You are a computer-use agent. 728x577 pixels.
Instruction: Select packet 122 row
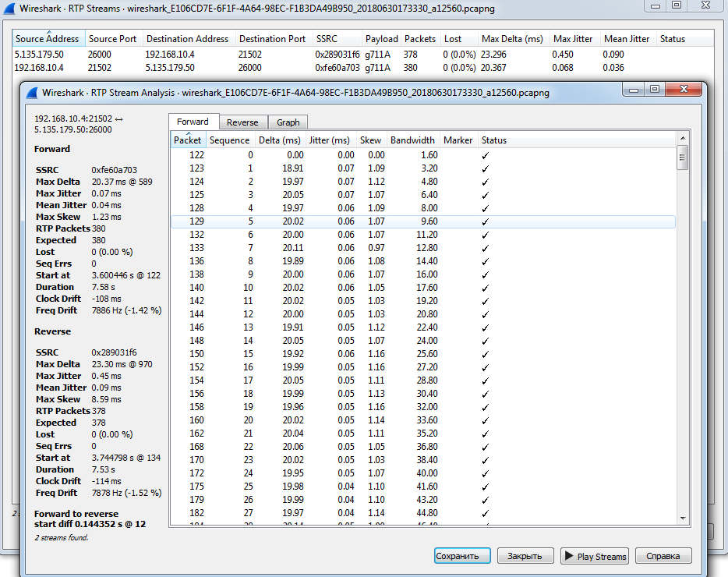point(423,154)
